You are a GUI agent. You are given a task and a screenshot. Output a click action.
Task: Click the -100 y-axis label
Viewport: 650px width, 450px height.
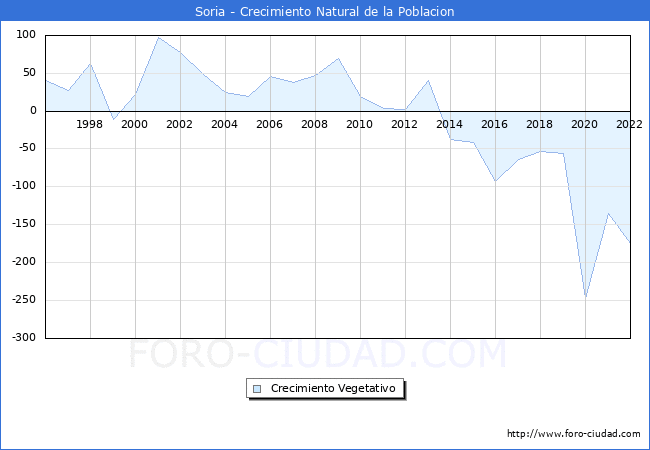tap(24, 186)
